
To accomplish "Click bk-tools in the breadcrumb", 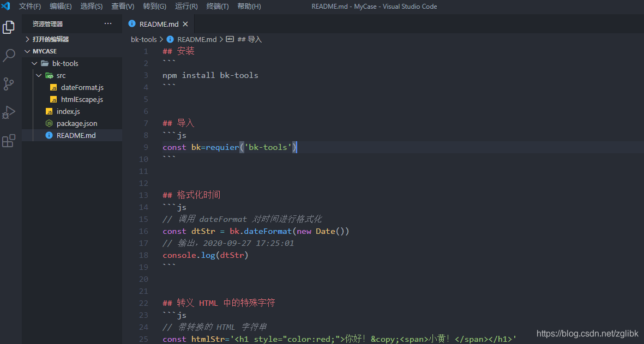I will (144, 39).
